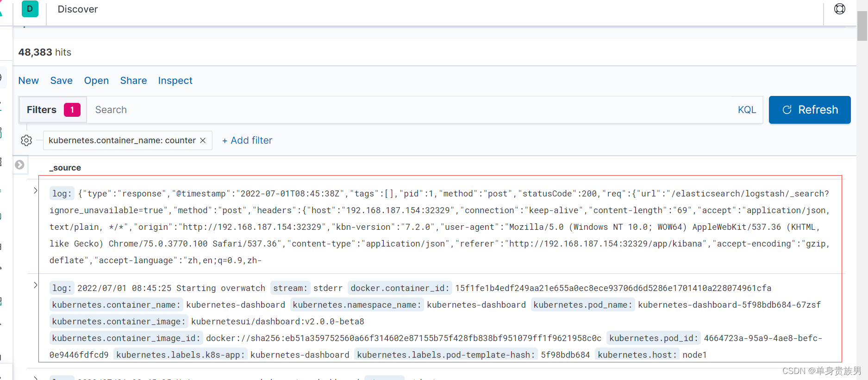The height and width of the screenshot is (380, 868).
Task: Expand the first log document row
Action: (36, 190)
